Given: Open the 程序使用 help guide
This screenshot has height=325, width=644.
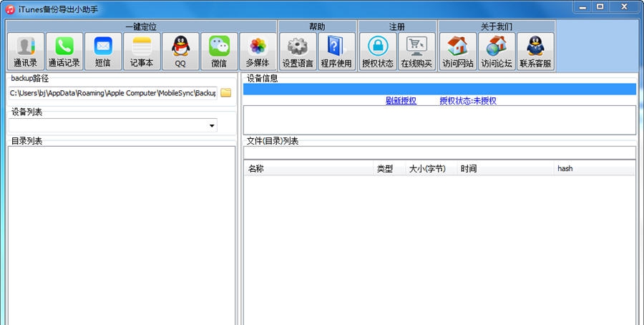Looking at the screenshot, I should tap(336, 52).
